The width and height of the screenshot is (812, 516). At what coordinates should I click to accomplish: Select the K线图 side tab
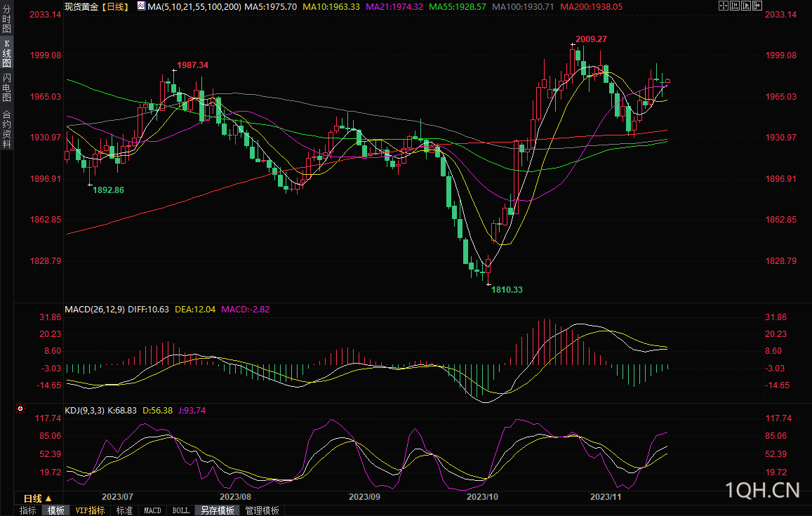6,53
